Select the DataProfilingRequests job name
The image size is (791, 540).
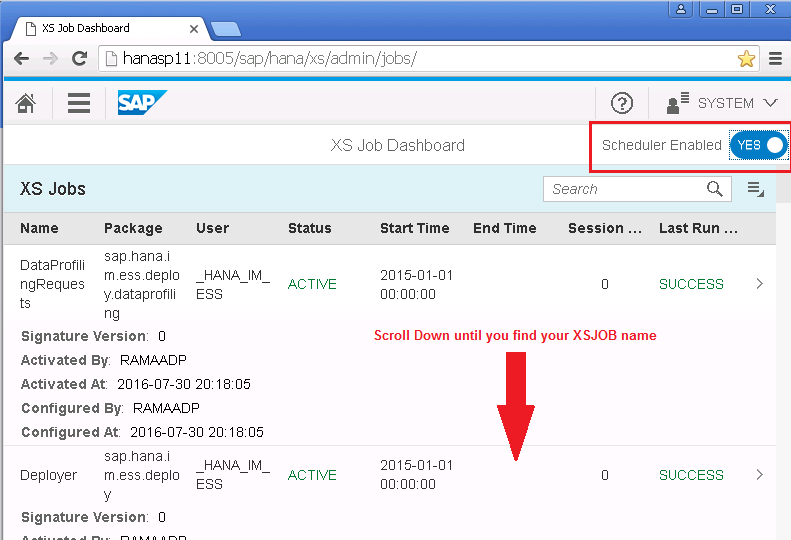click(52, 284)
